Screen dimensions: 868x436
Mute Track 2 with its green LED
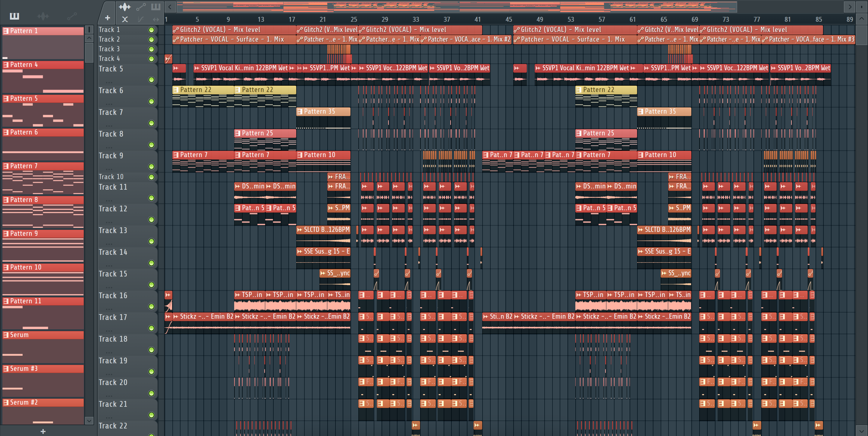152,40
